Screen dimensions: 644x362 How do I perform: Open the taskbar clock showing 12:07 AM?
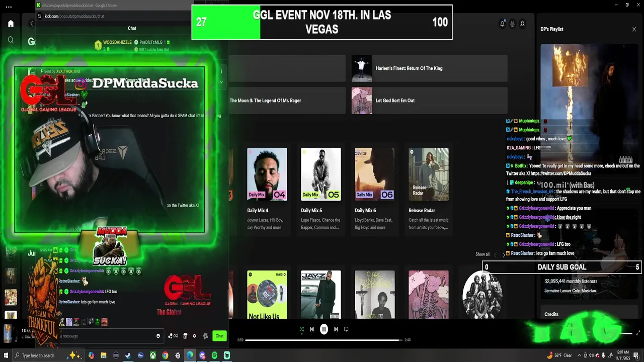point(623,355)
